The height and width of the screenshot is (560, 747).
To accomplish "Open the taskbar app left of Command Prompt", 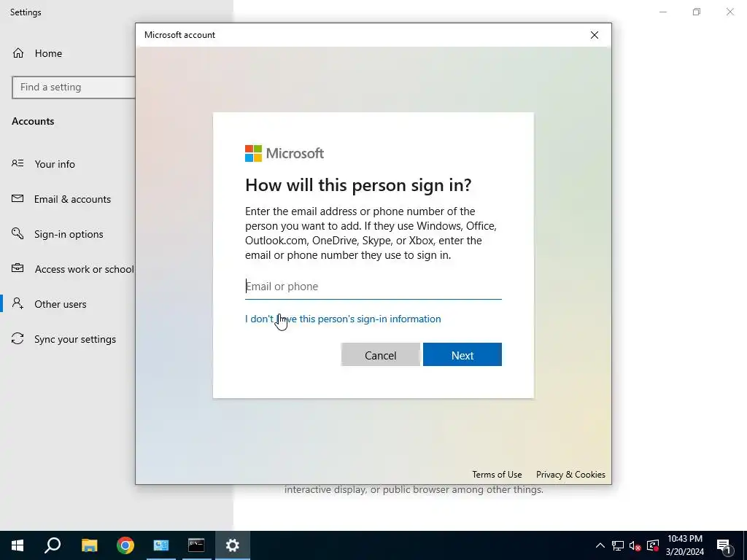I will coord(161,545).
